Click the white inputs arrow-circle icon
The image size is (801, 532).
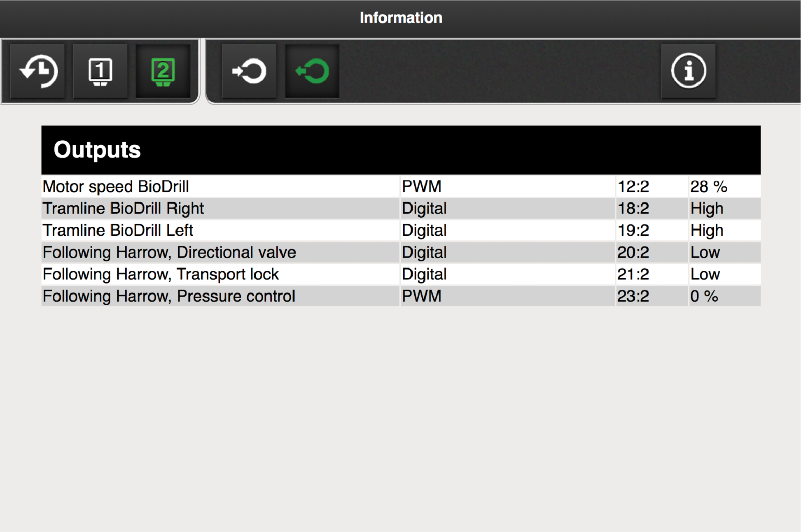click(x=249, y=71)
